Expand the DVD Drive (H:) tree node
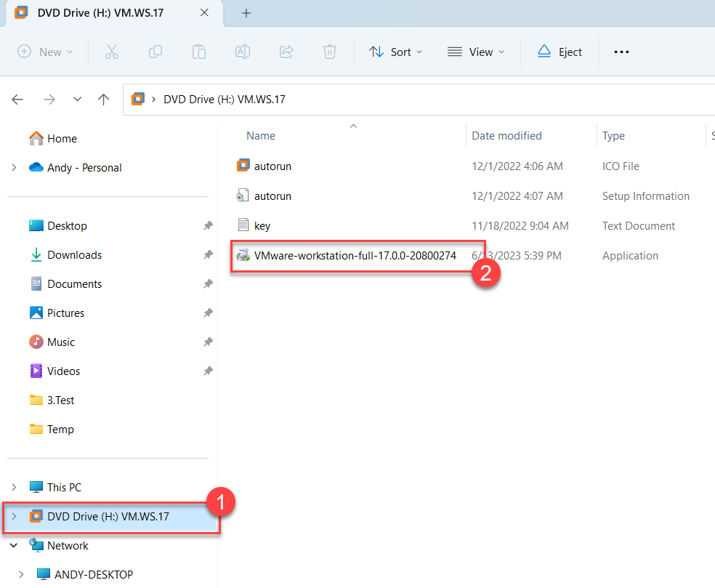The width and height of the screenshot is (715, 588). tap(14, 516)
